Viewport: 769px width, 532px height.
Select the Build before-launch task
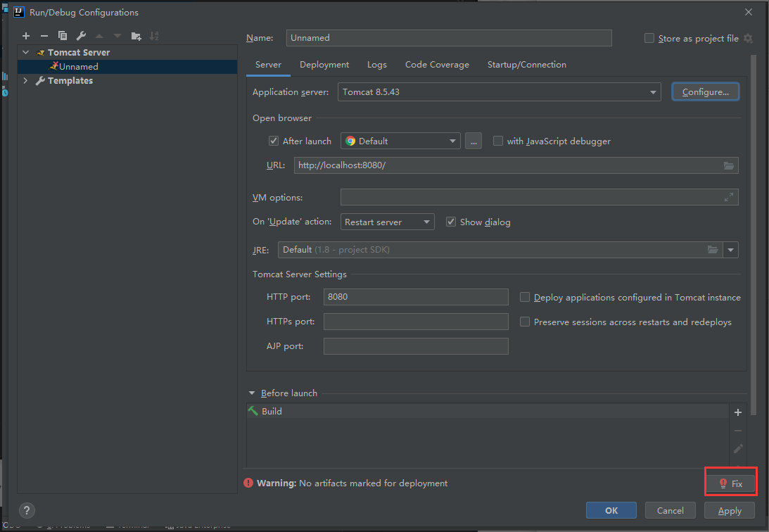488,412
